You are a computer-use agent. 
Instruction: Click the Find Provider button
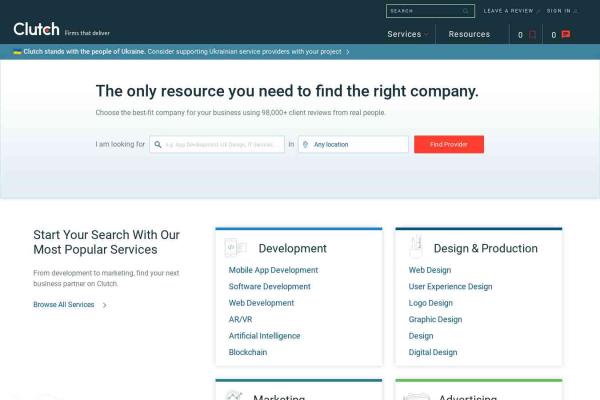pos(448,144)
